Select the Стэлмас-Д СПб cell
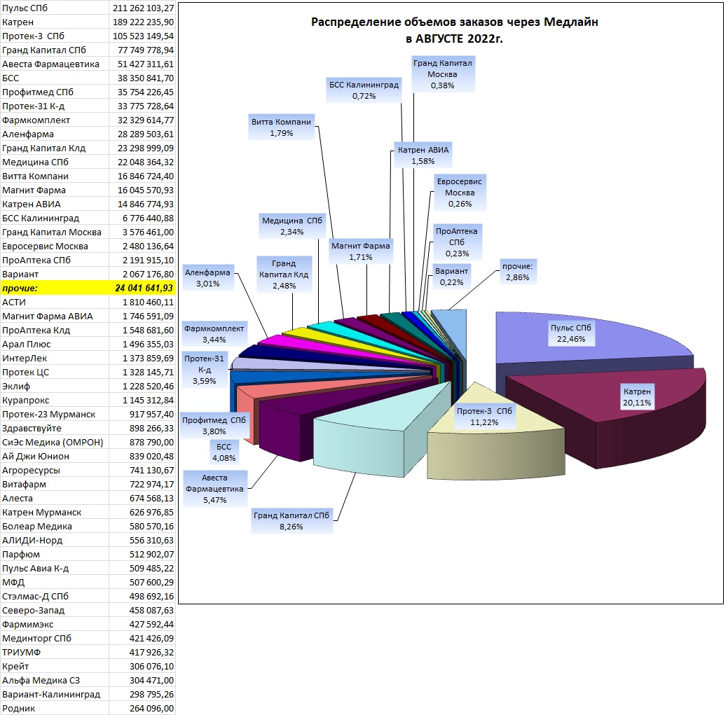This screenshot has width=728, height=715. pyautogui.click(x=55, y=596)
